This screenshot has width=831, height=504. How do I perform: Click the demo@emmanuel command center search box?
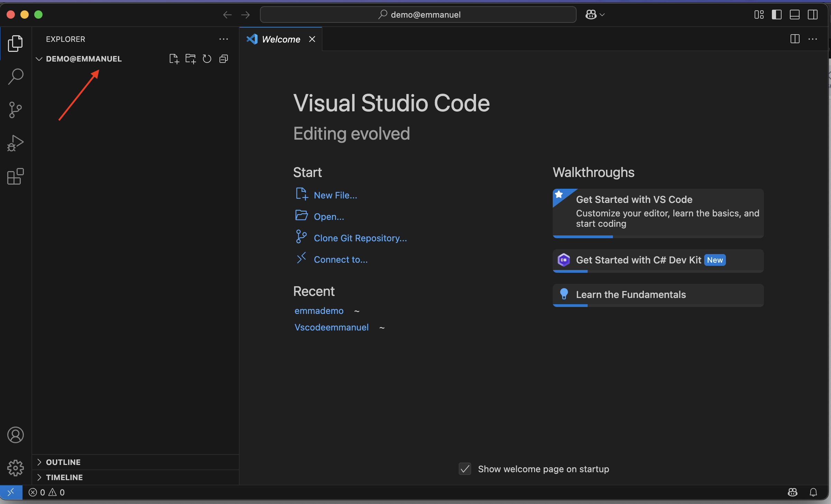[418, 15]
